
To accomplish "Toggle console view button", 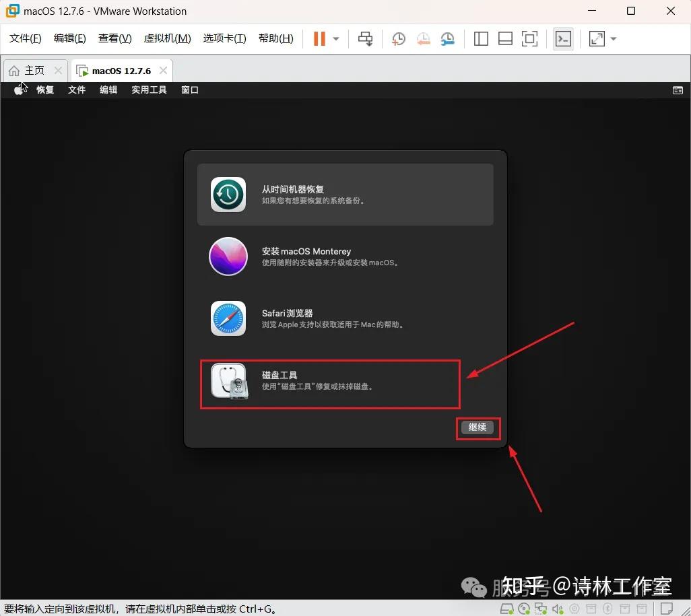I will (563, 39).
